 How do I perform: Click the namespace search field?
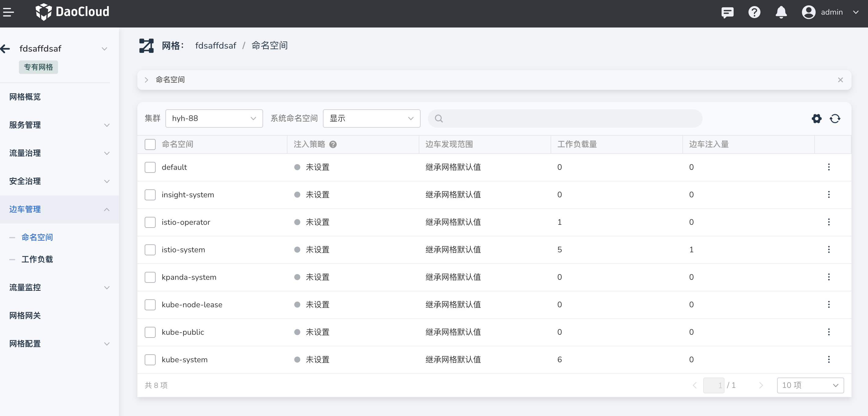coord(566,119)
